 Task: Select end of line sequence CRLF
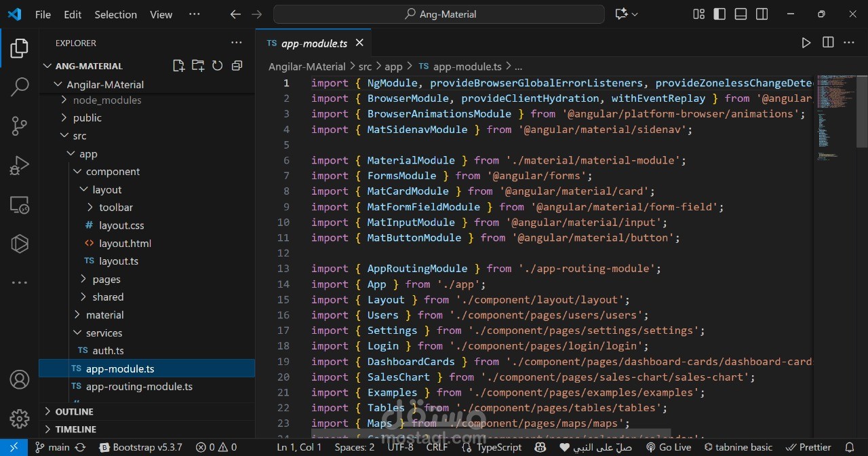[x=437, y=447]
